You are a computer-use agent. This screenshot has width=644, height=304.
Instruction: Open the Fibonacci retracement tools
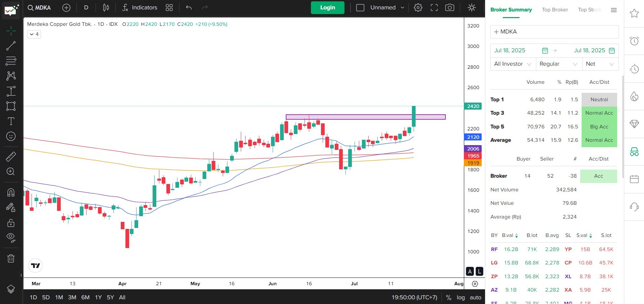[x=11, y=61]
